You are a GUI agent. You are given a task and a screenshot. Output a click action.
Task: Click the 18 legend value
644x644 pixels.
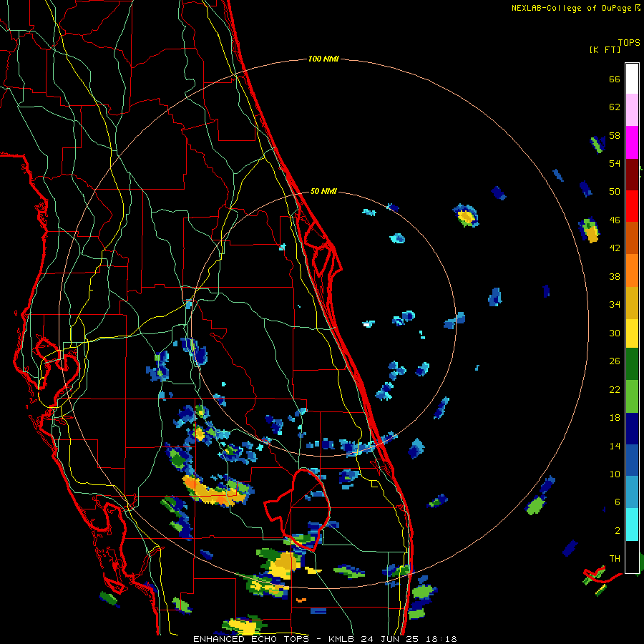615,418
